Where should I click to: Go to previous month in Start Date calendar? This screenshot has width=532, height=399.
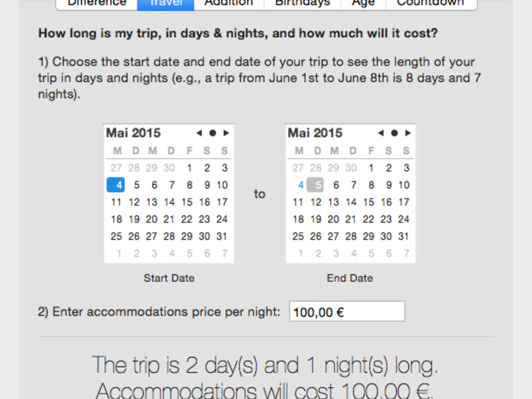coord(199,133)
